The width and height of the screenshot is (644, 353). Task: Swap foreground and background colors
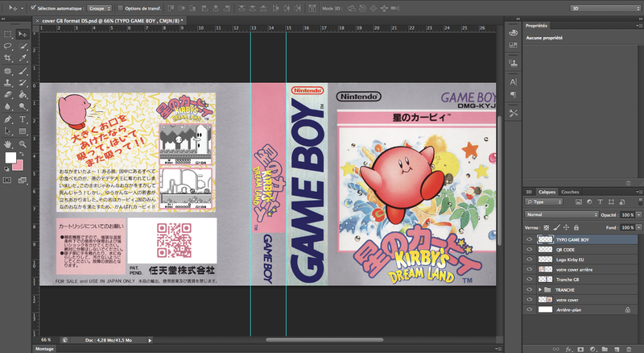22,154
